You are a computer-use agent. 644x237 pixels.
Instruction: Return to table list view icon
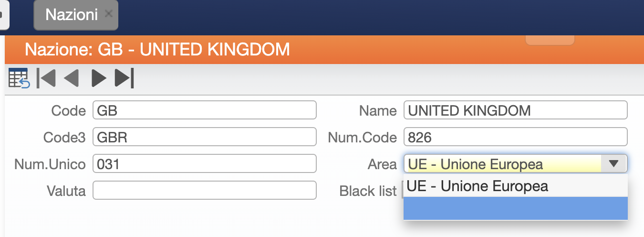[x=19, y=78]
